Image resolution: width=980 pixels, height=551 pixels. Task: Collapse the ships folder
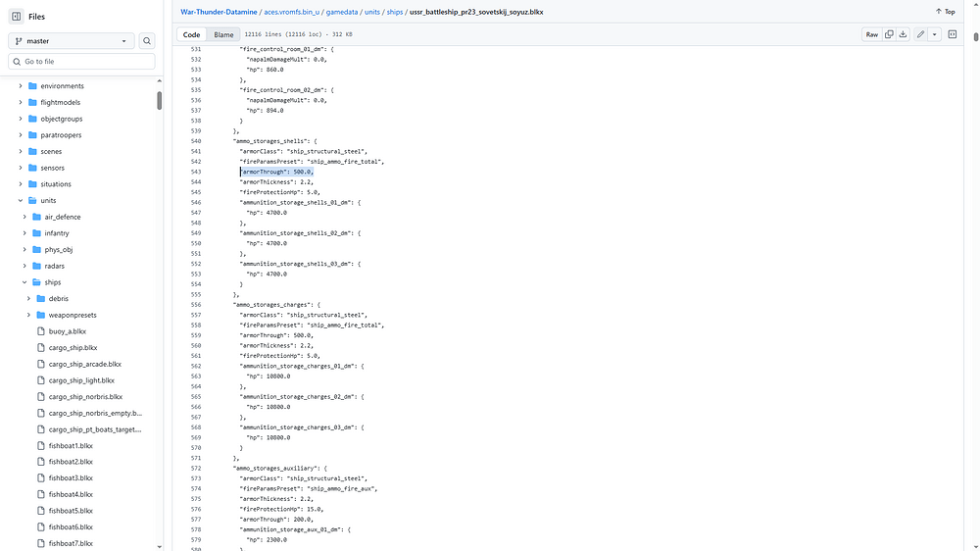(x=24, y=282)
